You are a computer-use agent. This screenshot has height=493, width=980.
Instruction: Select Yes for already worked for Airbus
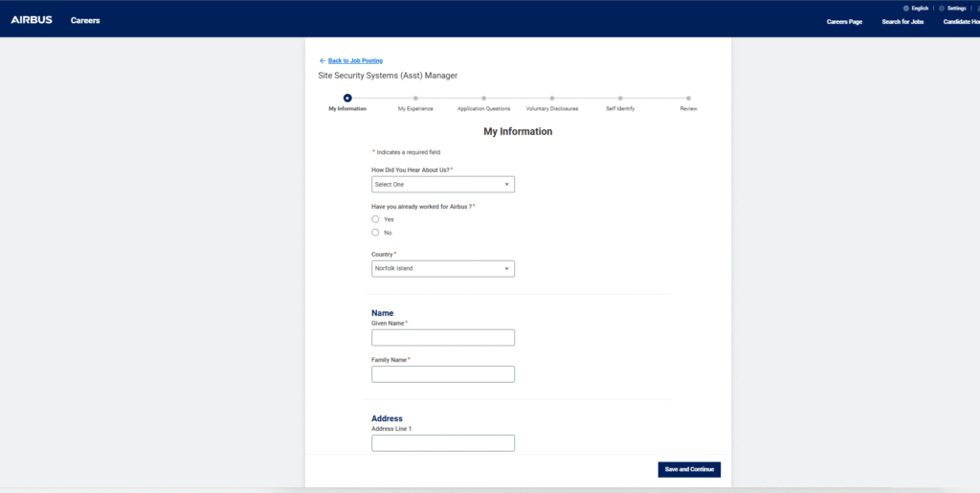pyautogui.click(x=375, y=219)
